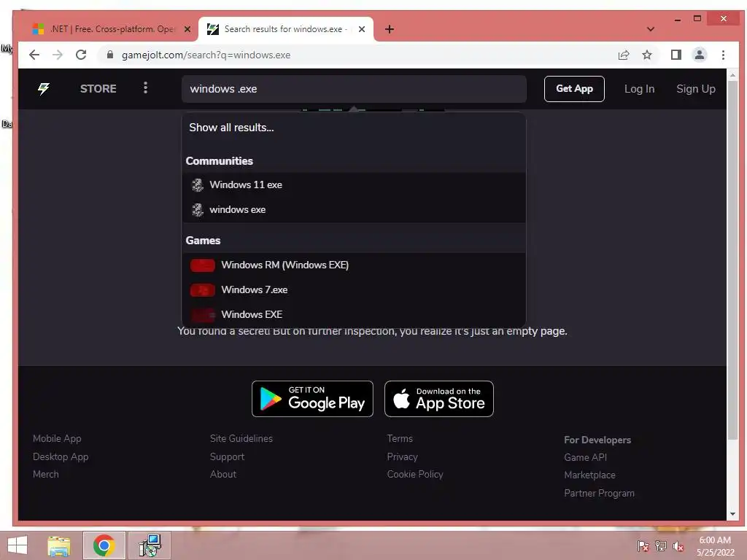Image resolution: width=747 pixels, height=560 pixels.
Task: Click the network tray icon
Action: click(661, 546)
